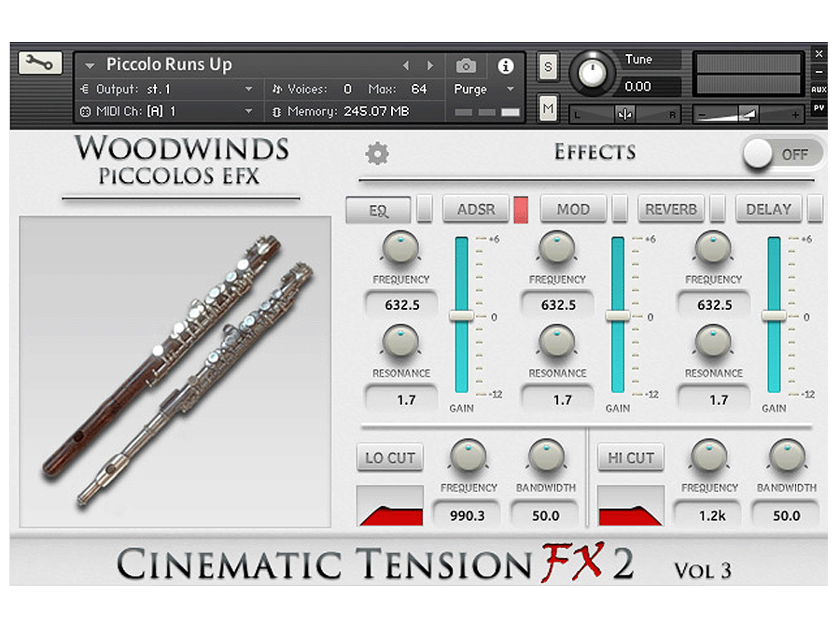Open the AUX sends panel
This screenshot has height=627, width=840.
click(819, 90)
